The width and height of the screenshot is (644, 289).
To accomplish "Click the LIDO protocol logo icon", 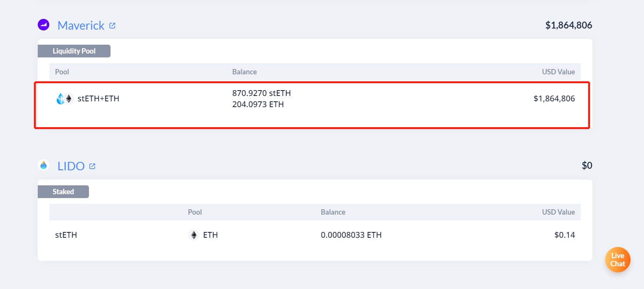I will click(44, 165).
